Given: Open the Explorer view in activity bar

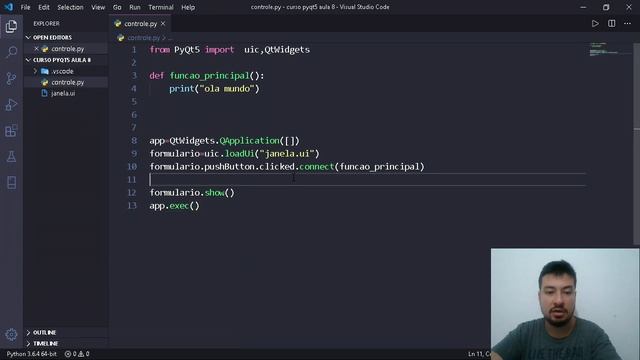Looking at the screenshot, I should pyautogui.click(x=11, y=27).
